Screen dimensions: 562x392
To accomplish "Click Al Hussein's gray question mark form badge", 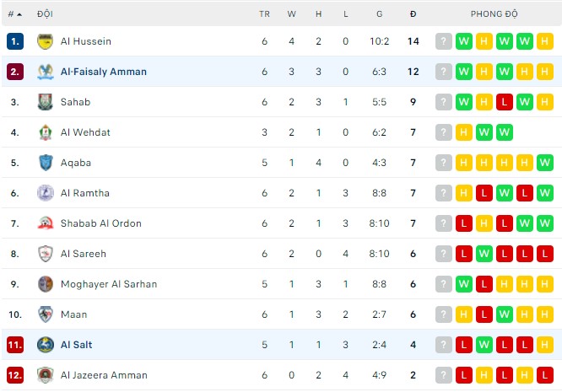I will point(443,41).
